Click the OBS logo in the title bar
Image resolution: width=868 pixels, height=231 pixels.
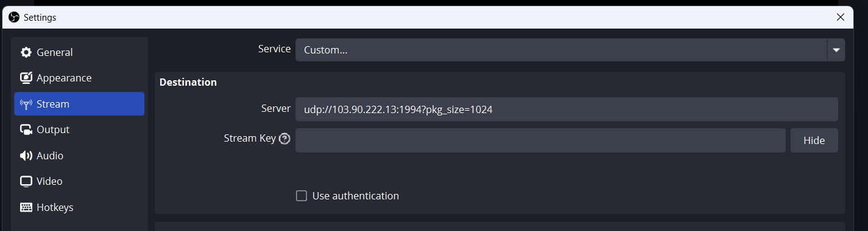click(15, 17)
